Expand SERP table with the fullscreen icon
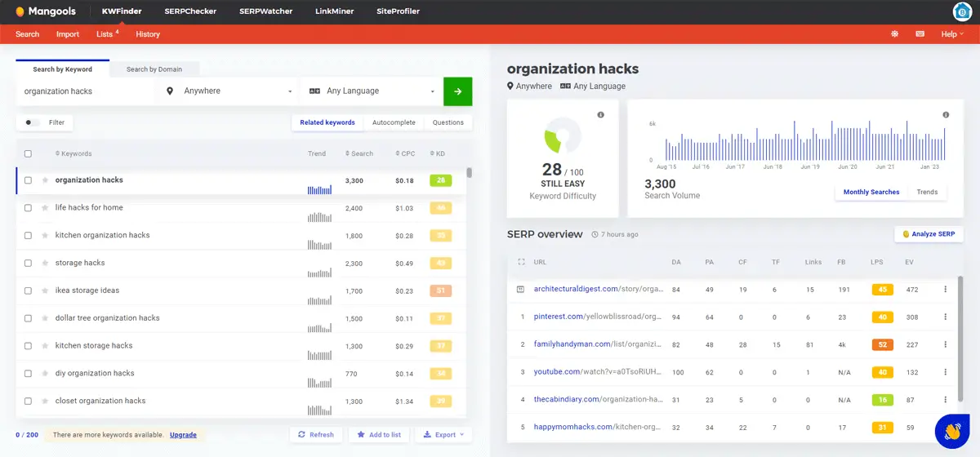This screenshot has height=457, width=980. pos(521,262)
